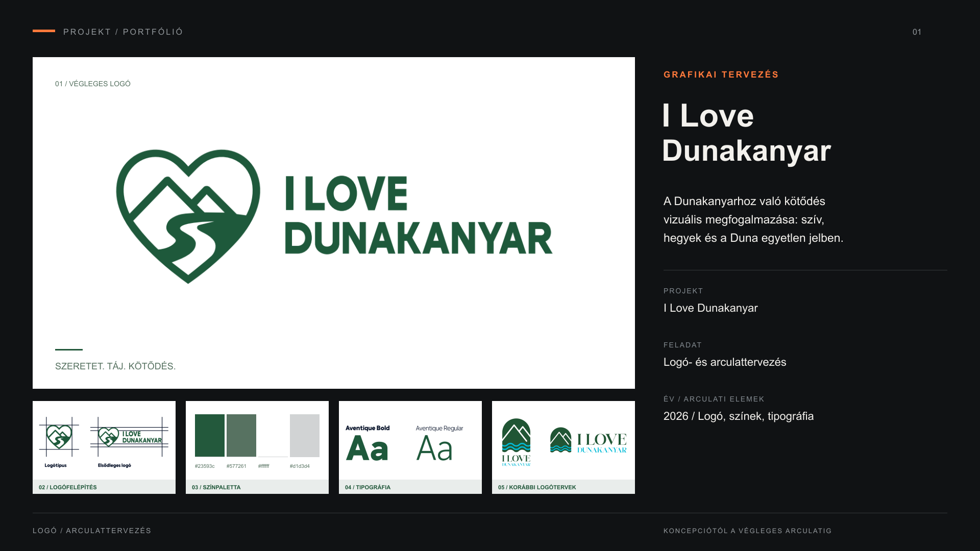Click the horizontal earlier logo draft
Viewport: 980px width, 551px height.
click(589, 440)
